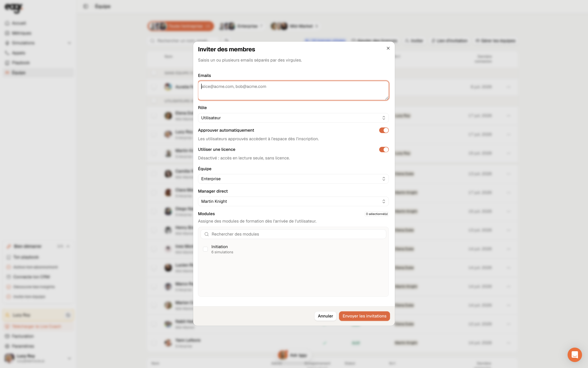Image resolution: width=588 pixels, height=368 pixels.
Task: Click the 'Manager direct' field label
Action: 213,191
